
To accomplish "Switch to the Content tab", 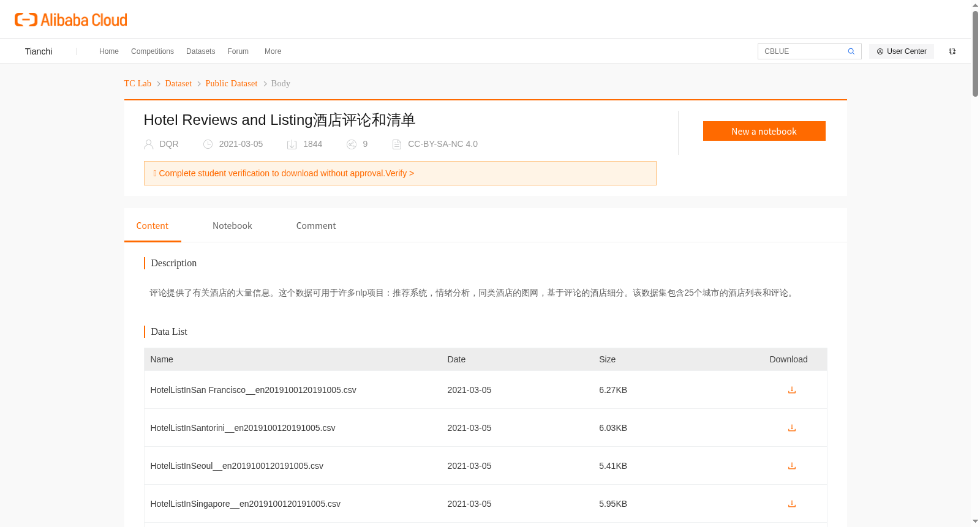I will click(153, 226).
